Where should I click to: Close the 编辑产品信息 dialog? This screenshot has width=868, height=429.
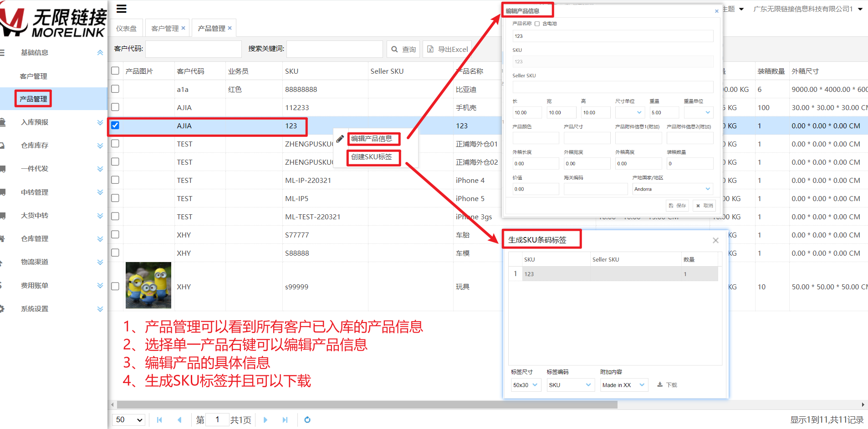717,11
